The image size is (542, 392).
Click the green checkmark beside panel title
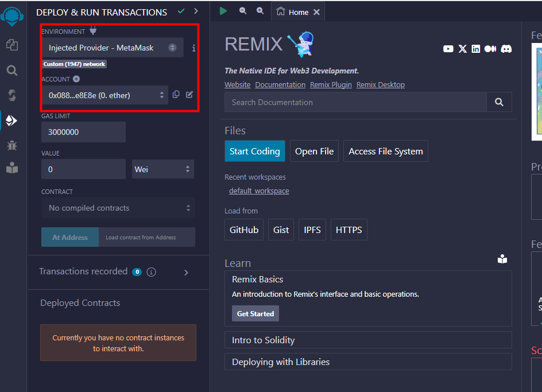pos(181,11)
